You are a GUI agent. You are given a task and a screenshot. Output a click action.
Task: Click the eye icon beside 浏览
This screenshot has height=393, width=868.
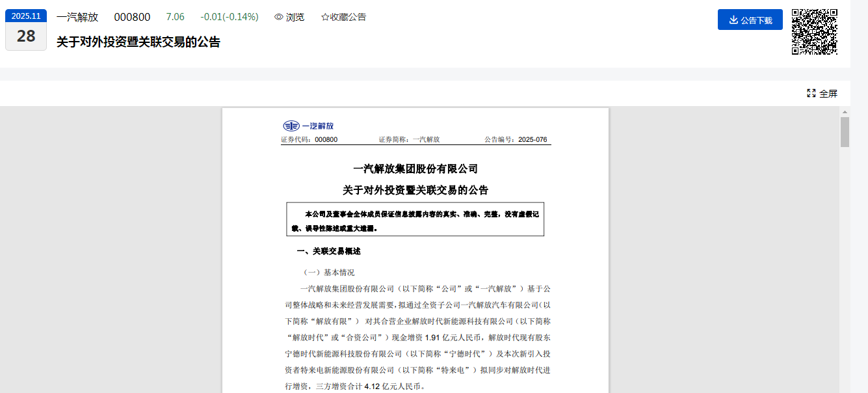(279, 17)
